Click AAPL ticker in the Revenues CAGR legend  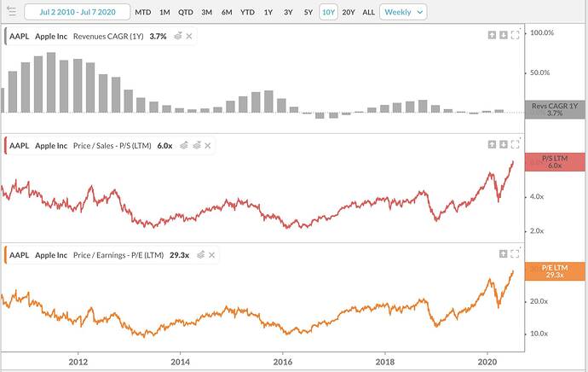point(19,37)
